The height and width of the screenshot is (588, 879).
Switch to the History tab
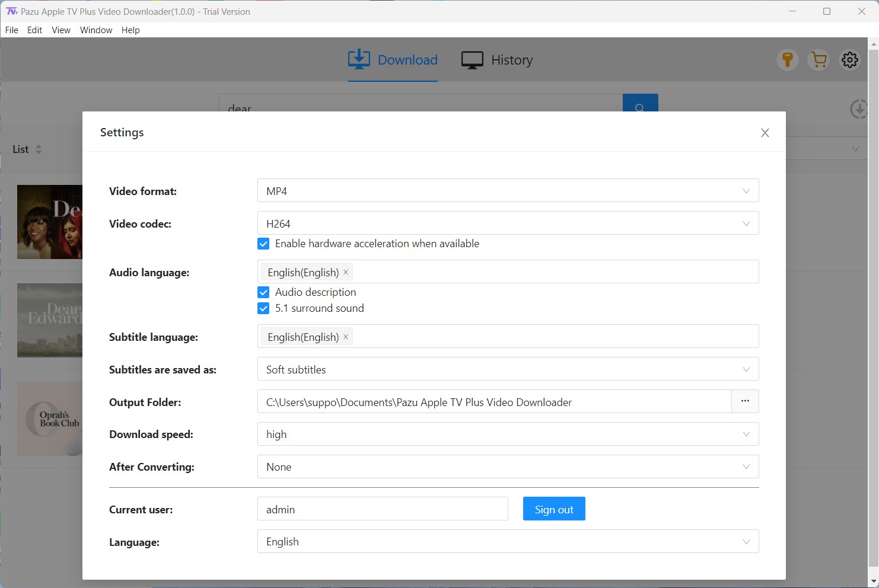[x=497, y=60]
